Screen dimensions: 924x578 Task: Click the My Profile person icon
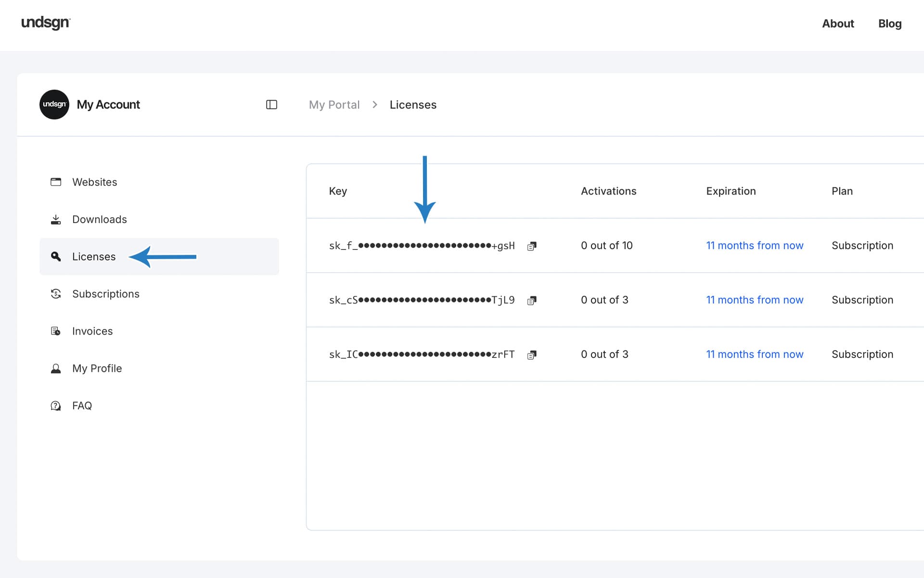click(x=56, y=368)
